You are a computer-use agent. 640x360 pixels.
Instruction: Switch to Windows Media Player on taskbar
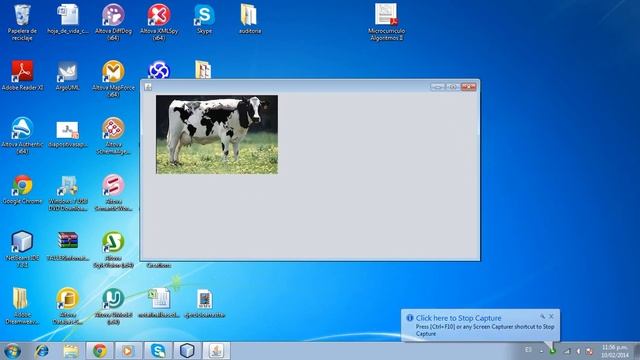point(129,351)
